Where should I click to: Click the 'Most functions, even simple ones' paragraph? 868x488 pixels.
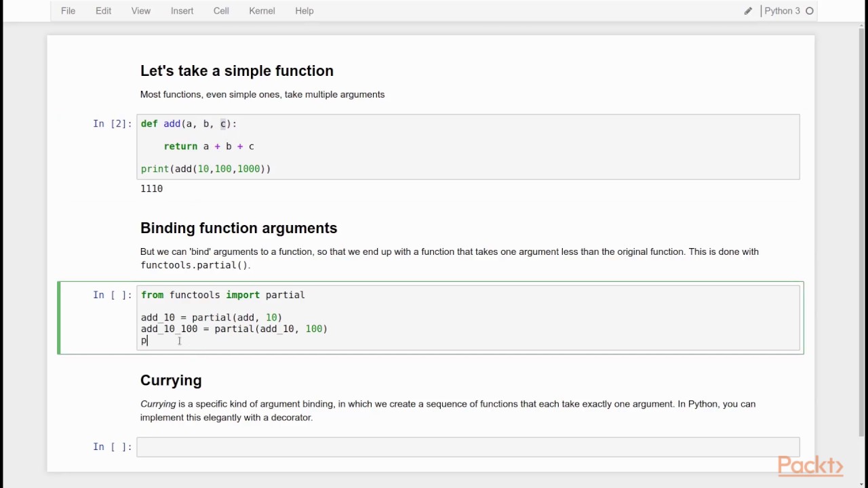point(262,94)
